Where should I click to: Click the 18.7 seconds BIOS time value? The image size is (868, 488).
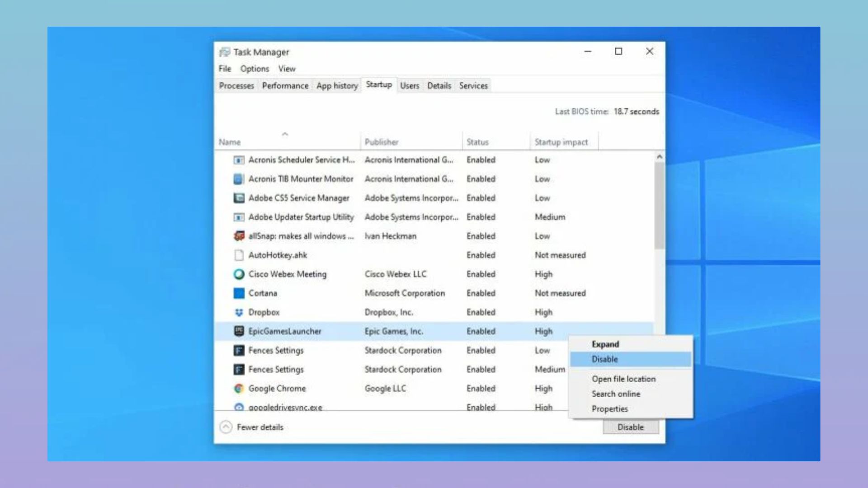(636, 112)
